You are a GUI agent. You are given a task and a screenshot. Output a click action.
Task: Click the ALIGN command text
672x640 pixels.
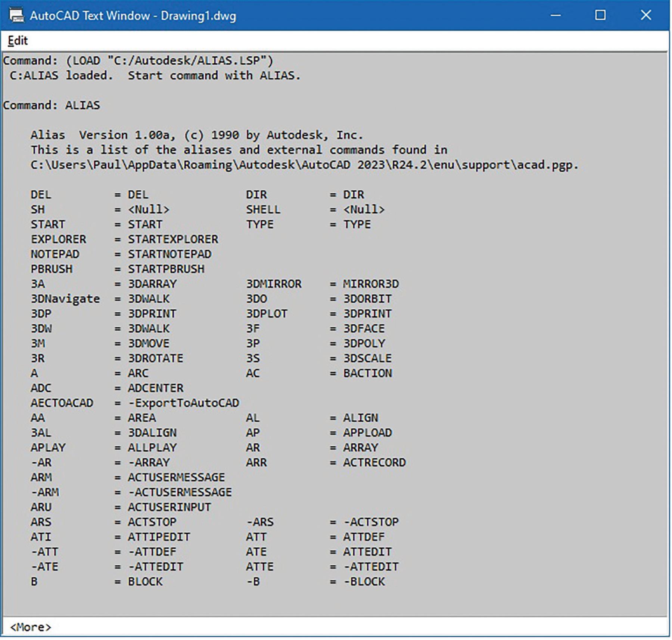[361, 418]
